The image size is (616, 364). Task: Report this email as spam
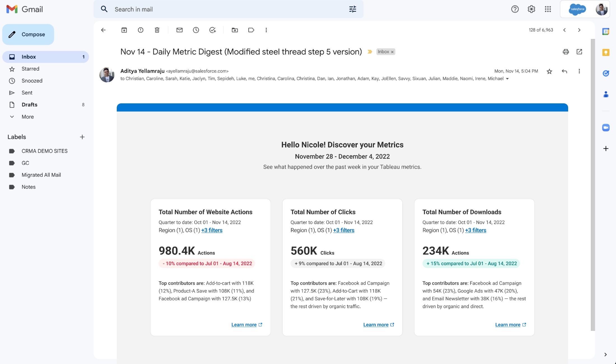(141, 30)
